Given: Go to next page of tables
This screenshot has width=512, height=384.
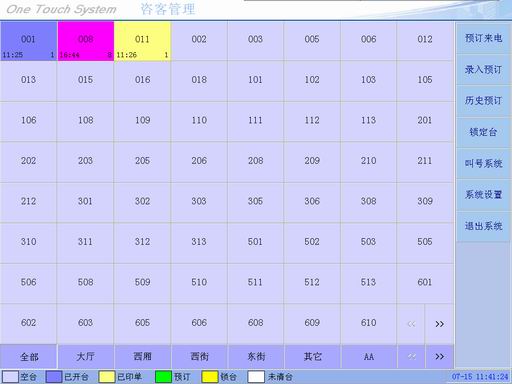Looking at the screenshot, I should click(x=439, y=324).
